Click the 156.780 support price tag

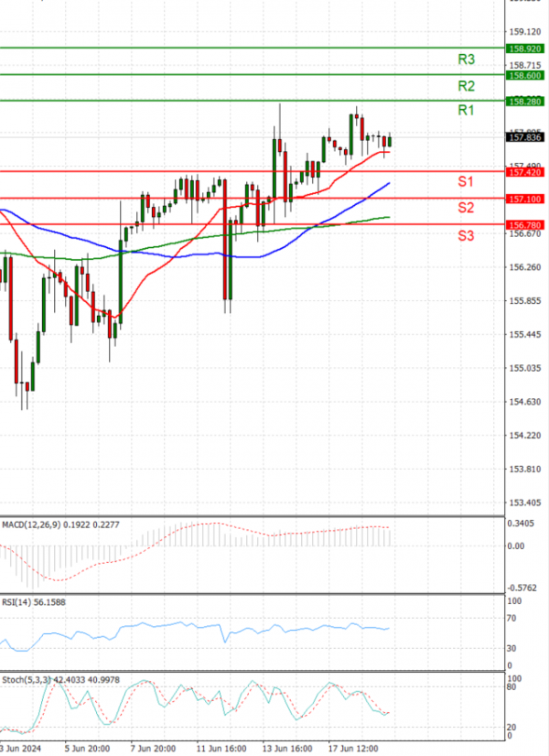click(x=525, y=224)
